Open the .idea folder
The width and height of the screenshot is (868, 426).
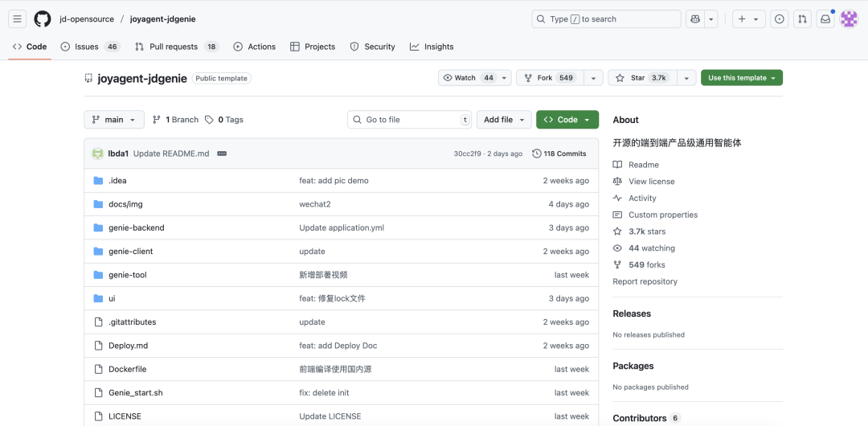117,181
